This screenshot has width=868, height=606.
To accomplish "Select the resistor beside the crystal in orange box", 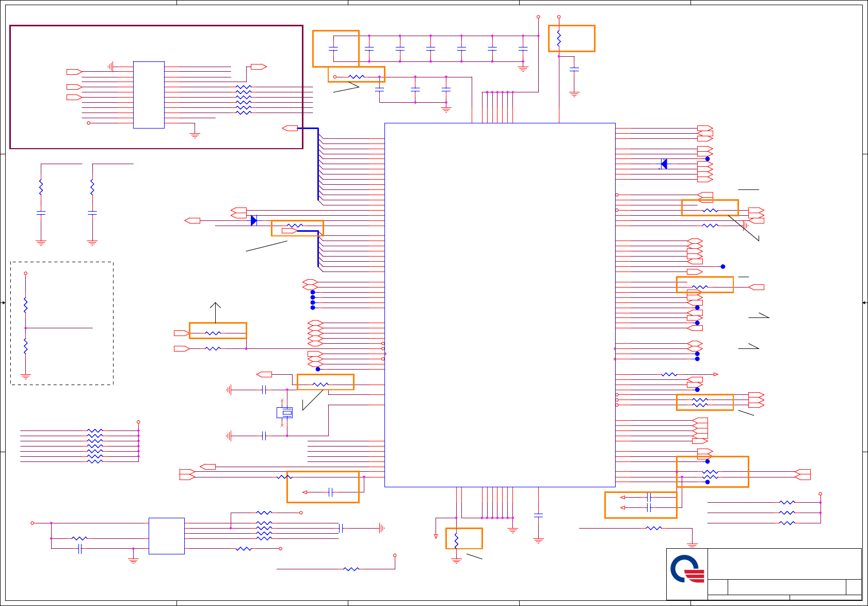I will tap(320, 385).
